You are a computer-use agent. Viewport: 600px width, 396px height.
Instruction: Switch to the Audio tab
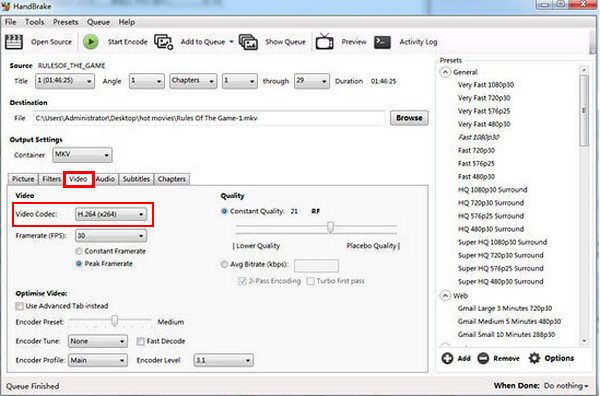pos(106,179)
